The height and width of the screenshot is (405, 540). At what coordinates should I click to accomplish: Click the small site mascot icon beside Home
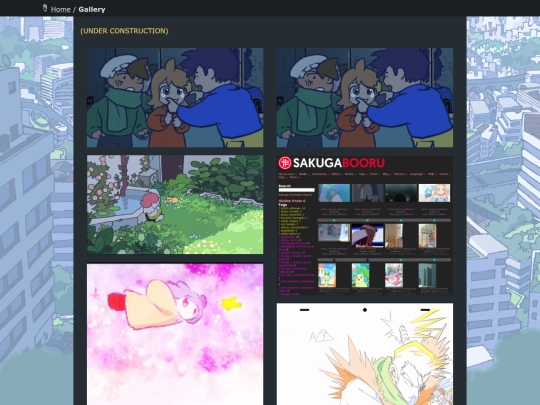tap(45, 8)
